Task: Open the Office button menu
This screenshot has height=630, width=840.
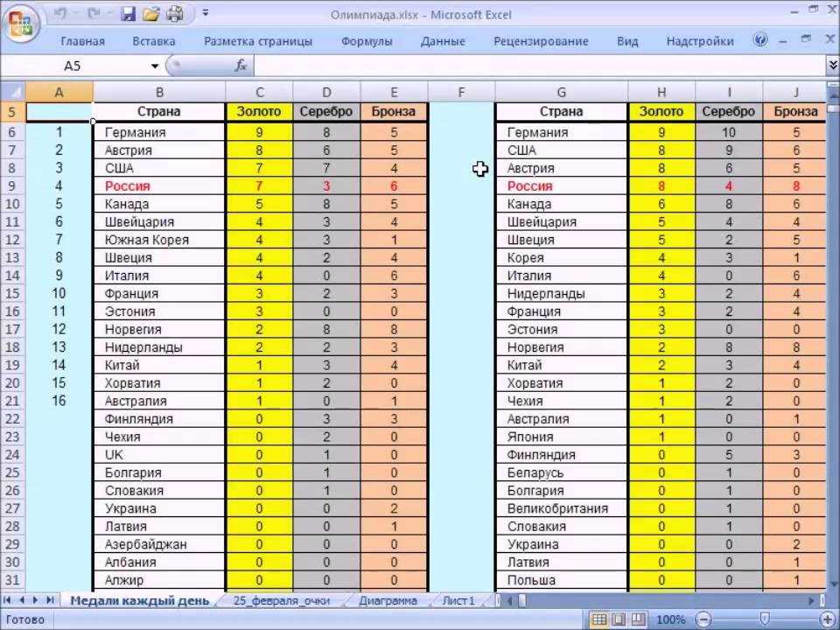Action: (22, 24)
